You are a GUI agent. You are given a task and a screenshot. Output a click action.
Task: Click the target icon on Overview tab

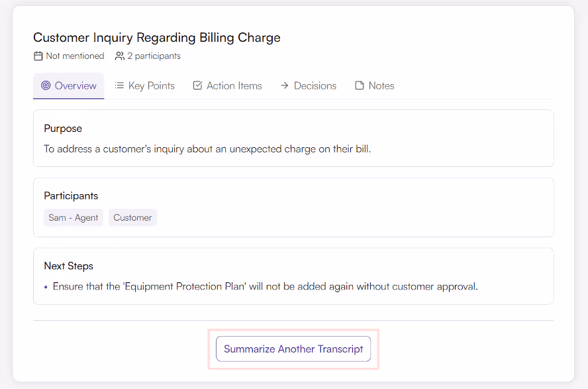46,85
